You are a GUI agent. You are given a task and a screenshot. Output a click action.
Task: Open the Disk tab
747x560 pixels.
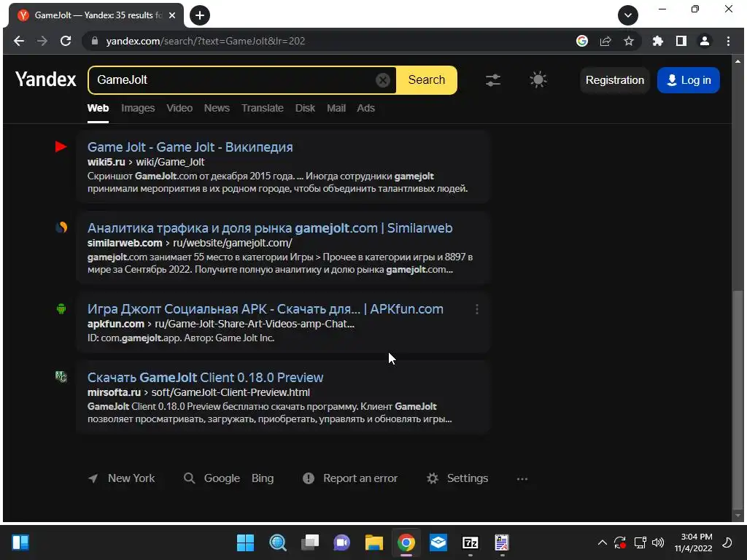[305, 108]
